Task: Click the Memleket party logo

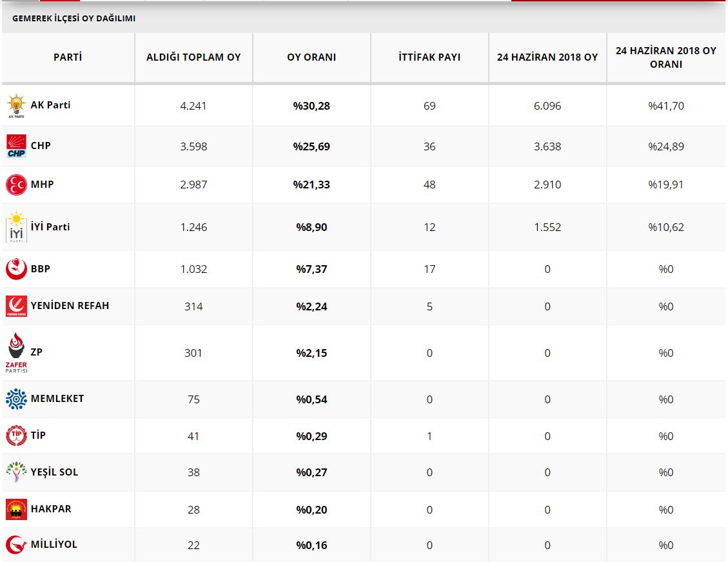Action: 16,399
